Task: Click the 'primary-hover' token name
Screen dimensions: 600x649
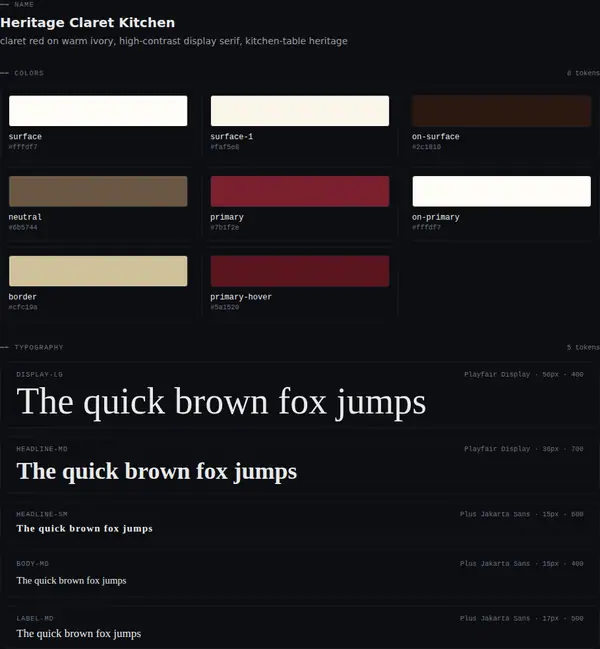Action: click(241, 297)
